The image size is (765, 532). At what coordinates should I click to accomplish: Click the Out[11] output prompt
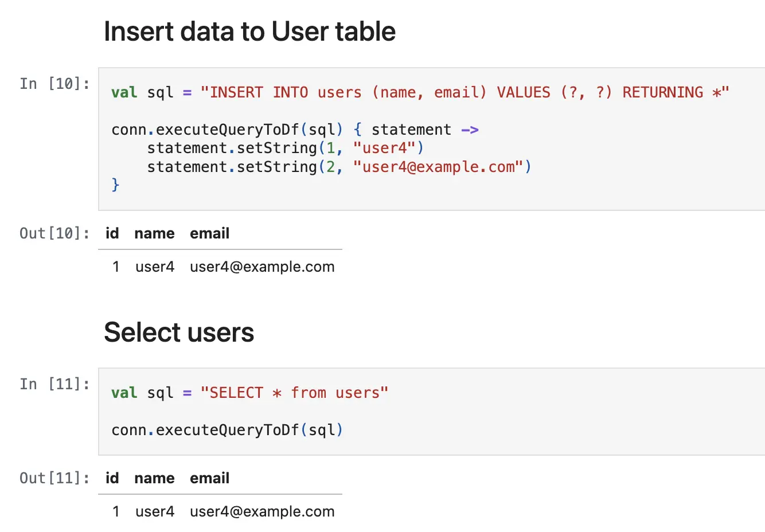click(54, 478)
